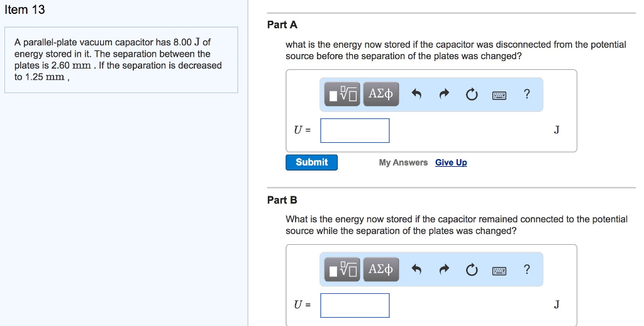
Task: Click undo arrow in Part A toolbar
Action: [x=416, y=94]
